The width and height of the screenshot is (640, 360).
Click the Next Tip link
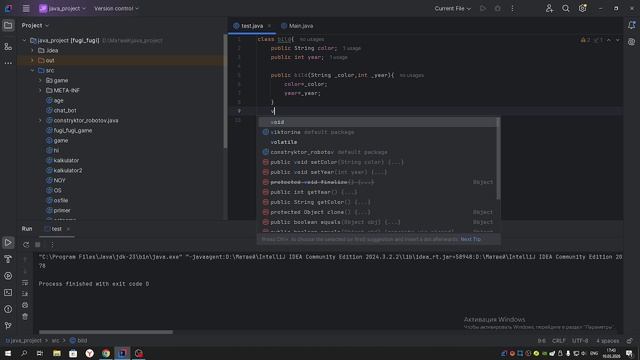click(x=471, y=239)
